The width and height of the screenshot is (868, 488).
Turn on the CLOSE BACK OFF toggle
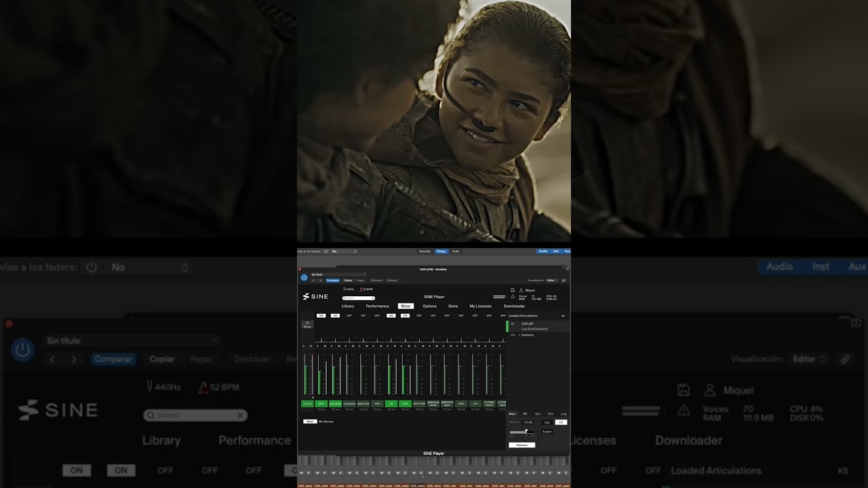click(349, 316)
